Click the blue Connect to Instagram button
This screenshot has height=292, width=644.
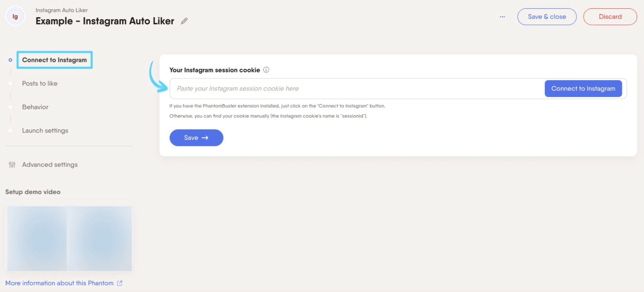[x=583, y=88]
